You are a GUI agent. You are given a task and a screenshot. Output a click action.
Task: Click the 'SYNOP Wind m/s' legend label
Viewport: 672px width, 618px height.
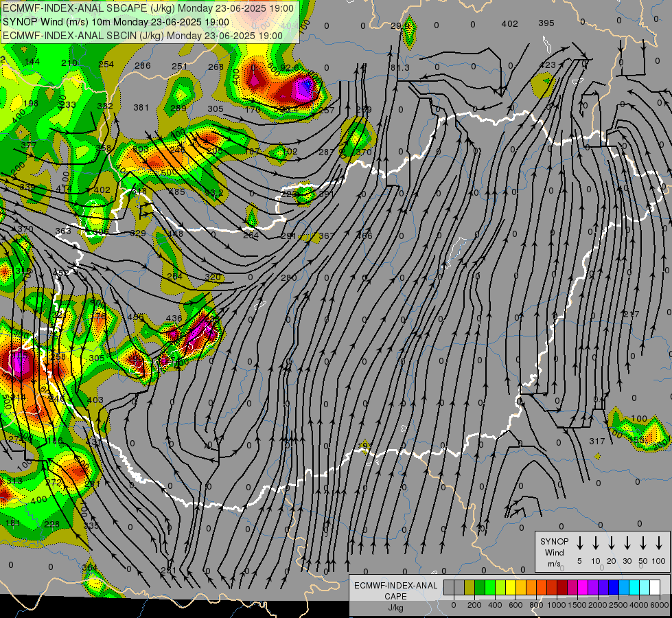coord(554,552)
